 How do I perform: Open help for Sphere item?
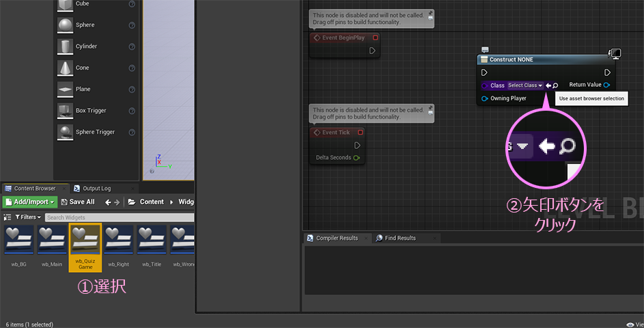[132, 25]
